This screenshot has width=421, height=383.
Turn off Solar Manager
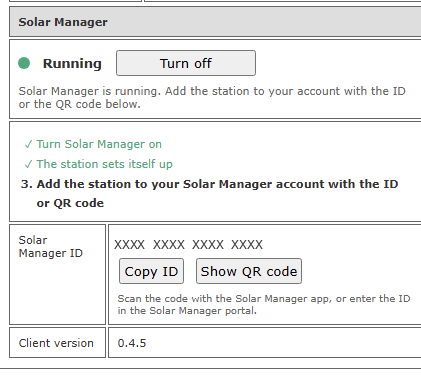pyautogui.click(x=186, y=63)
